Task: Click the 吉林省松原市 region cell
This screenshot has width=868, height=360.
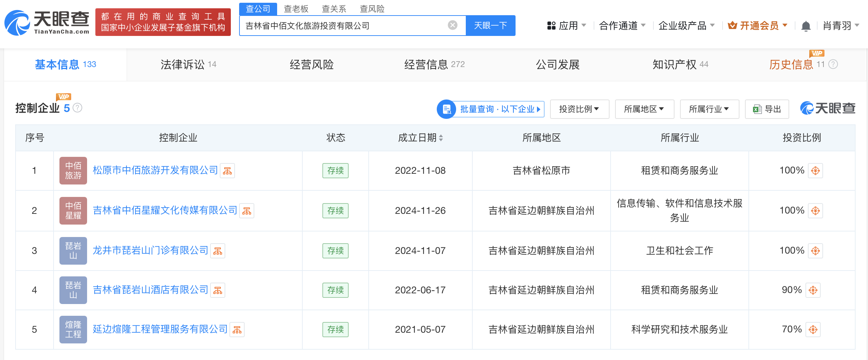Action: click(541, 171)
